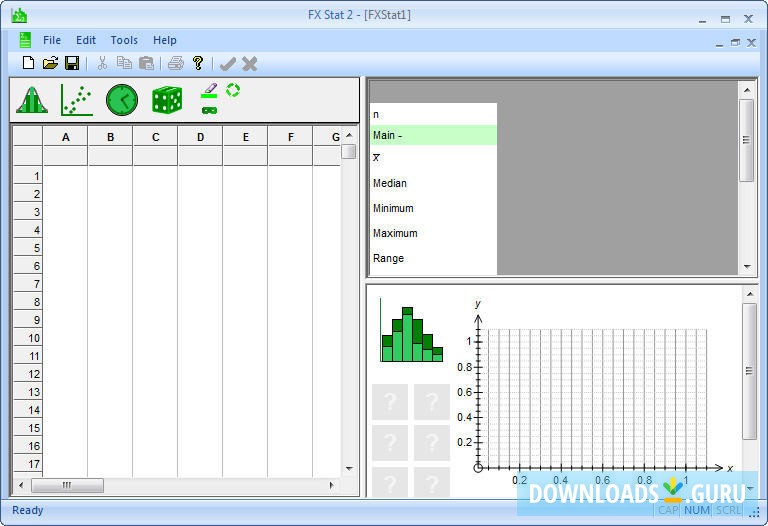
Task: Minimize the inner FXStat1 document window
Action: click(x=719, y=43)
